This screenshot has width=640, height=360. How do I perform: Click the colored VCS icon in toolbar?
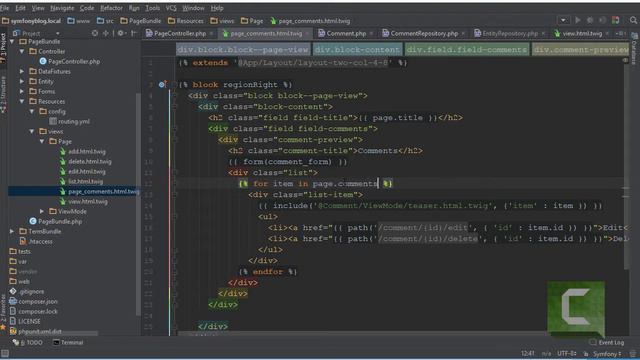tap(616, 20)
